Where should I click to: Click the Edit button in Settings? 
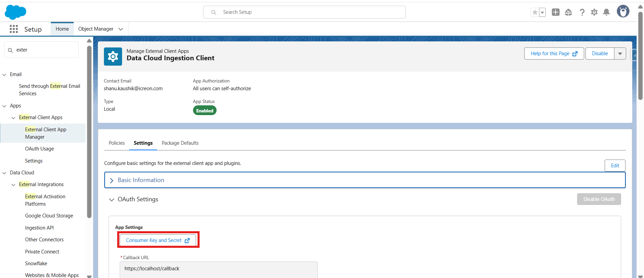pos(615,166)
